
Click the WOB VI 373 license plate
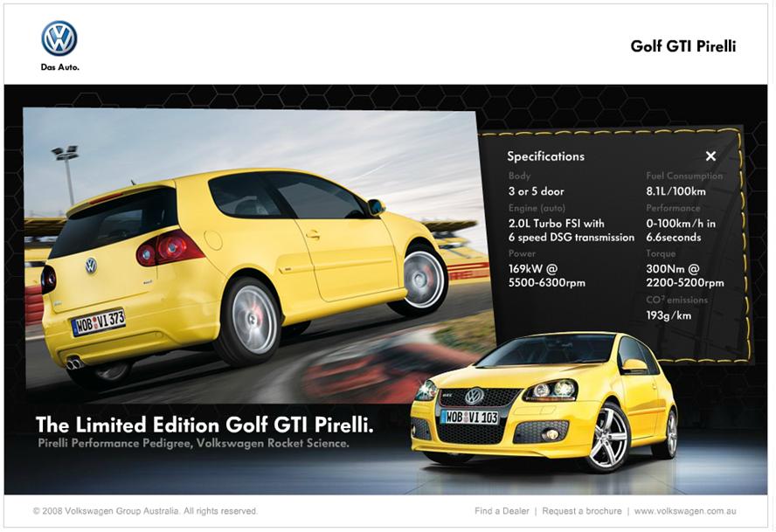tap(98, 322)
